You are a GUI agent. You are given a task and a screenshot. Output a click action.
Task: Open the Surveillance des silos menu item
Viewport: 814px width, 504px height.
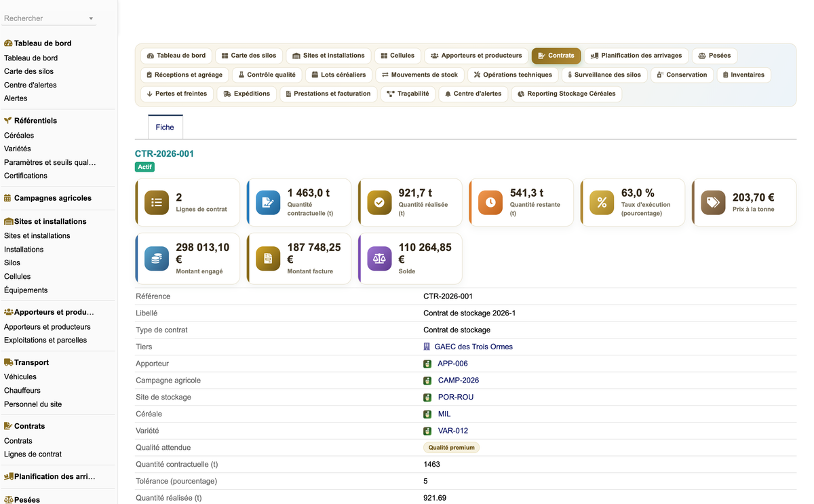click(x=604, y=75)
